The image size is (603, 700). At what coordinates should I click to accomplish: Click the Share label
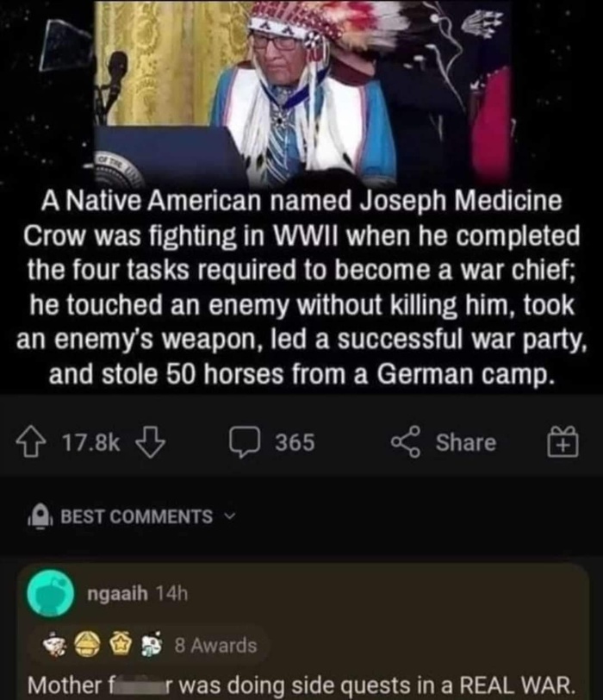(466, 442)
